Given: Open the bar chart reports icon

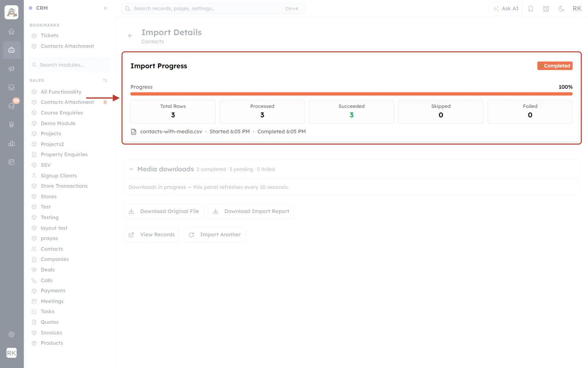Looking at the screenshot, I should tap(11, 143).
